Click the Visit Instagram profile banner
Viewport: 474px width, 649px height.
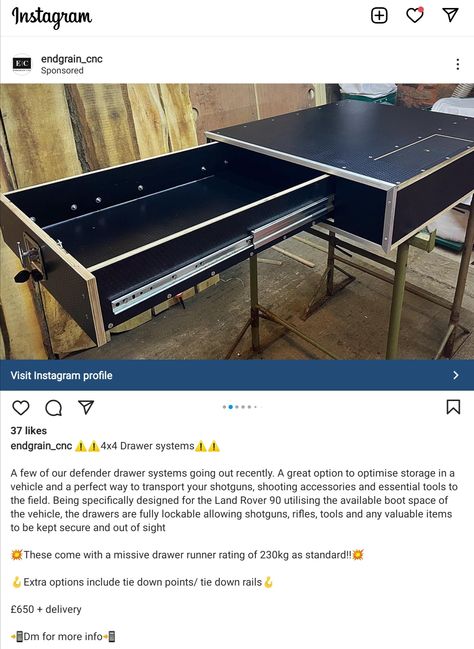pos(237,375)
